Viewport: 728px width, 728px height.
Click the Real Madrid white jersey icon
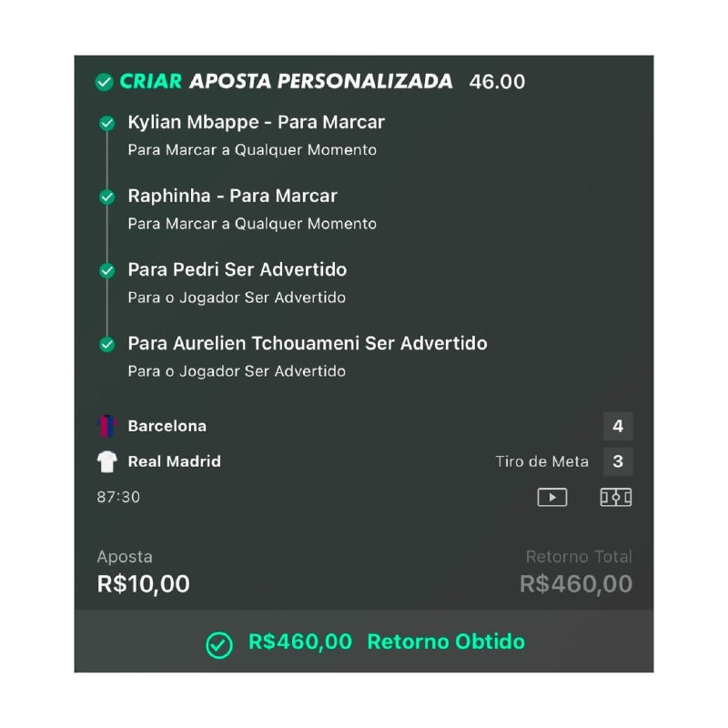coord(107,461)
